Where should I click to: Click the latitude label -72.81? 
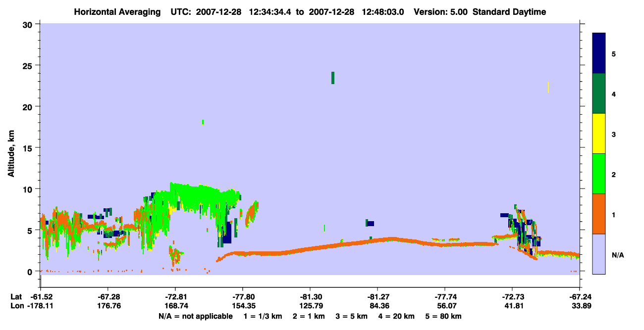point(175,296)
